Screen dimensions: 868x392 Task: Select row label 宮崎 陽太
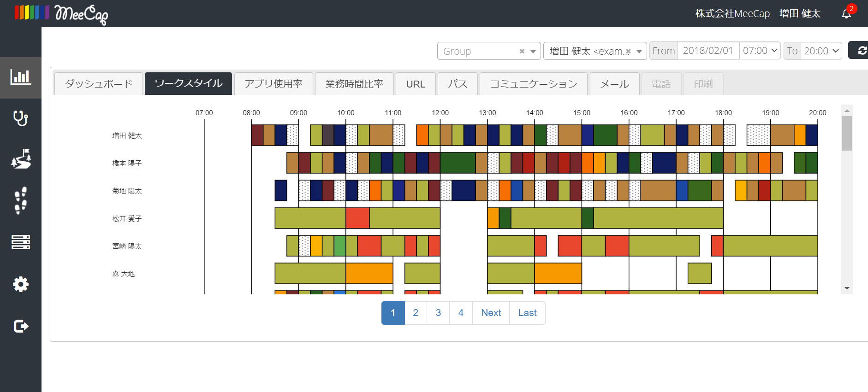[127, 246]
